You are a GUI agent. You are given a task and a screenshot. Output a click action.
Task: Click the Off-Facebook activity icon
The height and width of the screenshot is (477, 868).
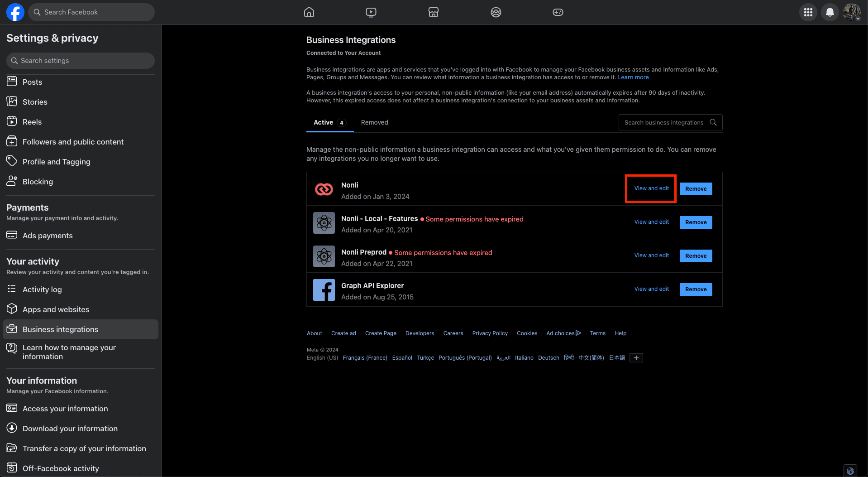(12, 468)
